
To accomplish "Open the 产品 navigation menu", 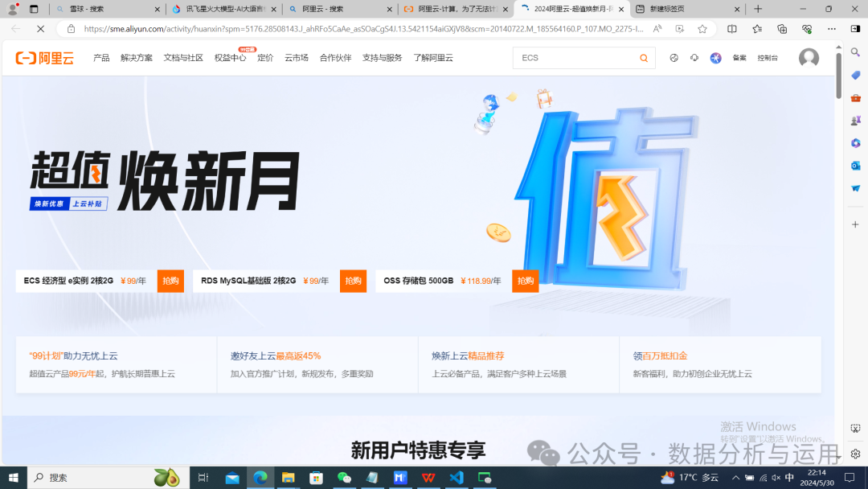I will [101, 58].
